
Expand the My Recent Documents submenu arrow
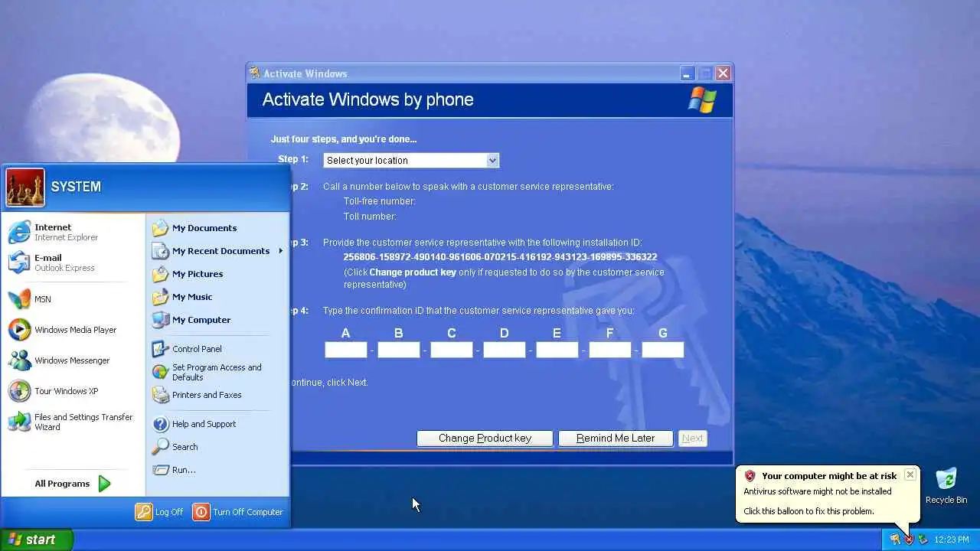pyautogui.click(x=281, y=251)
